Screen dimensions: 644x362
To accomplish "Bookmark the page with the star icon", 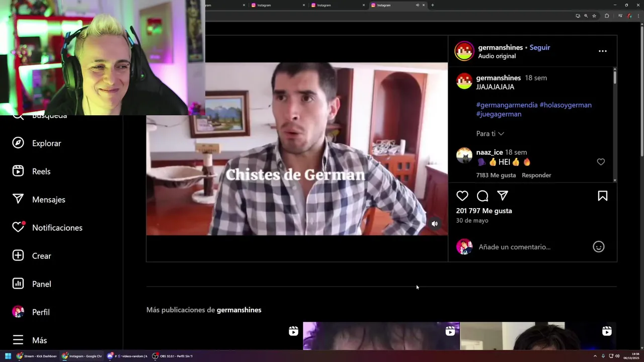I will 594,16.
